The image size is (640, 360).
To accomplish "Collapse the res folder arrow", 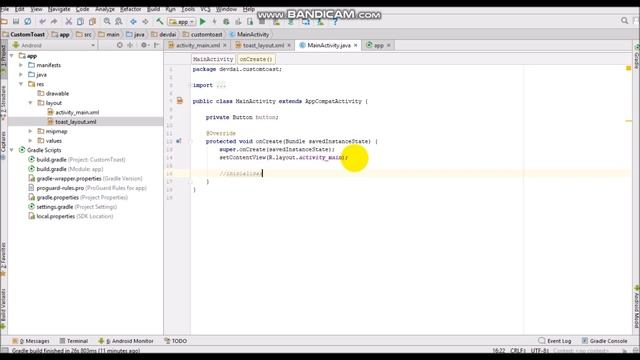I will coord(21,84).
